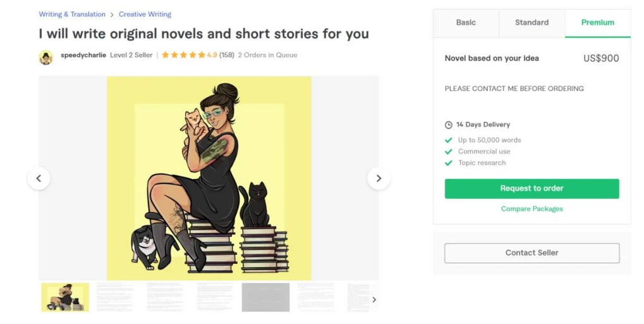Open the Writing & Translation breadcrumb
This screenshot has height=324, width=644.
[72, 15]
